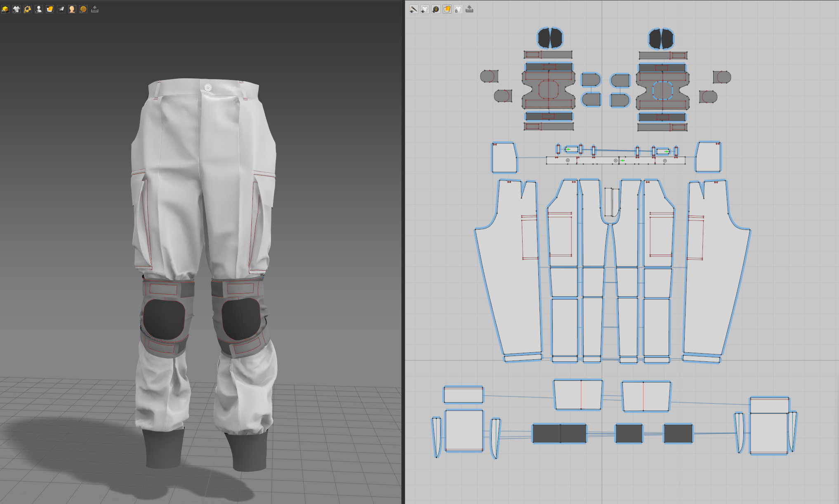Show arrangement points around avatar
839x504 pixels.
tap(27, 9)
